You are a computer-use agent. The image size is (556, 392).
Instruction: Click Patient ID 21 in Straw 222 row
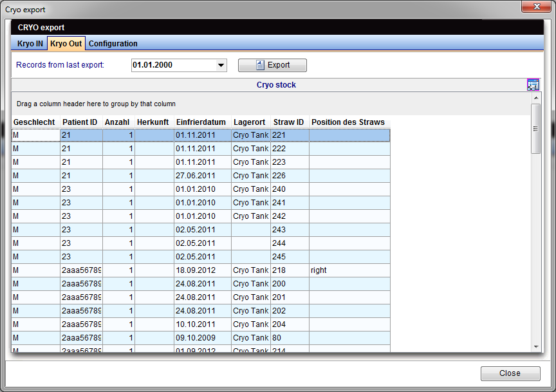pyautogui.click(x=81, y=149)
